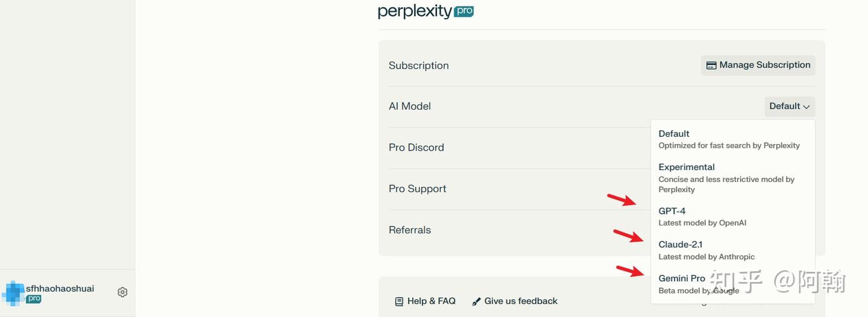Open the AI Model Default dropdown

(789, 106)
